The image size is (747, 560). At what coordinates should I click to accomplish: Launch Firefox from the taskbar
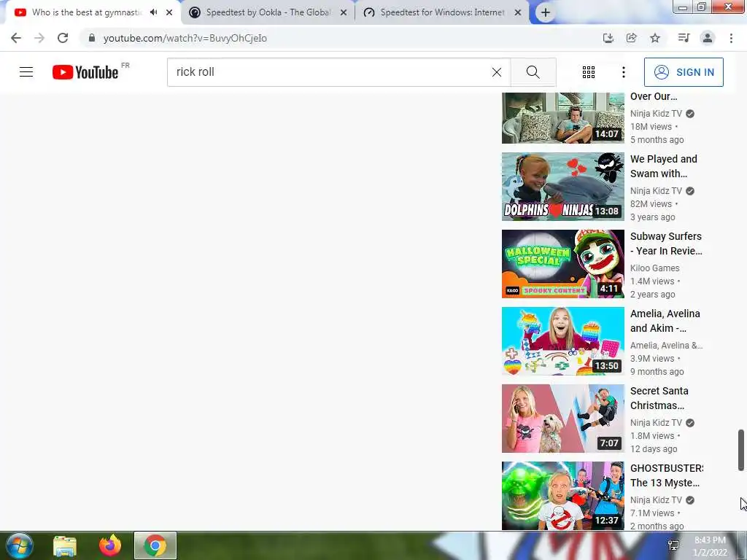pyautogui.click(x=110, y=545)
